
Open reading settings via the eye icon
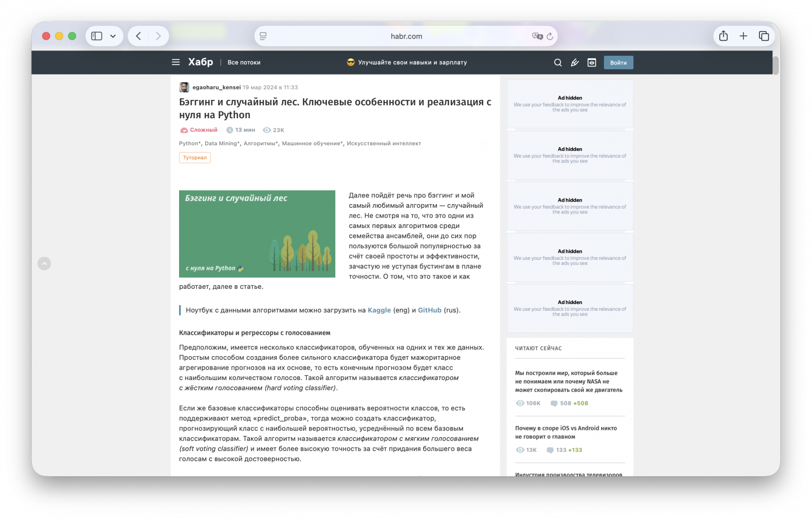(592, 62)
